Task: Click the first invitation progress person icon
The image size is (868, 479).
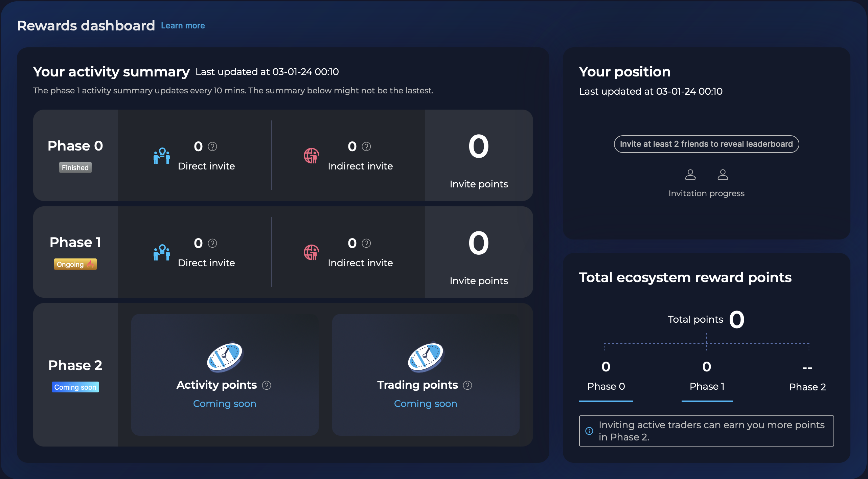Action: pyautogui.click(x=690, y=175)
